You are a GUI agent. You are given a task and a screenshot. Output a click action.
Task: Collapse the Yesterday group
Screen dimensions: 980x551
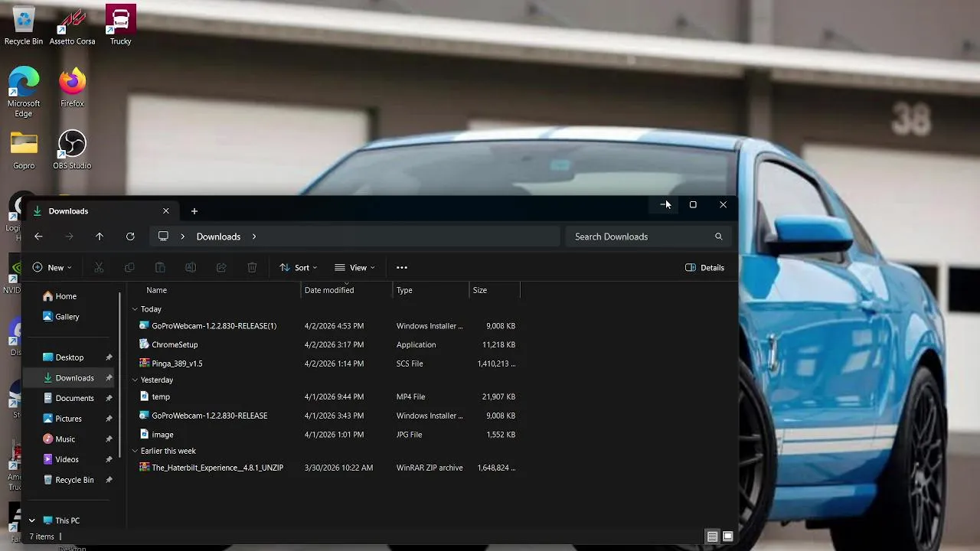[135, 380]
